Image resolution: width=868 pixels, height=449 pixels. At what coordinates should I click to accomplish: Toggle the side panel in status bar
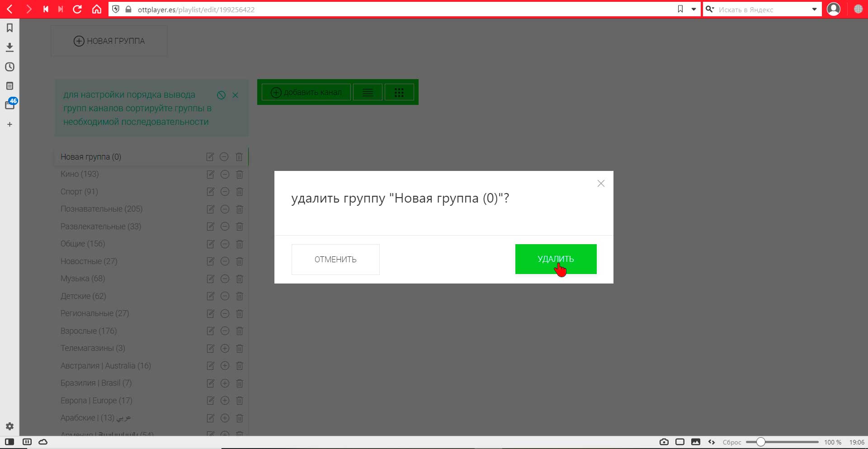[x=9, y=442]
